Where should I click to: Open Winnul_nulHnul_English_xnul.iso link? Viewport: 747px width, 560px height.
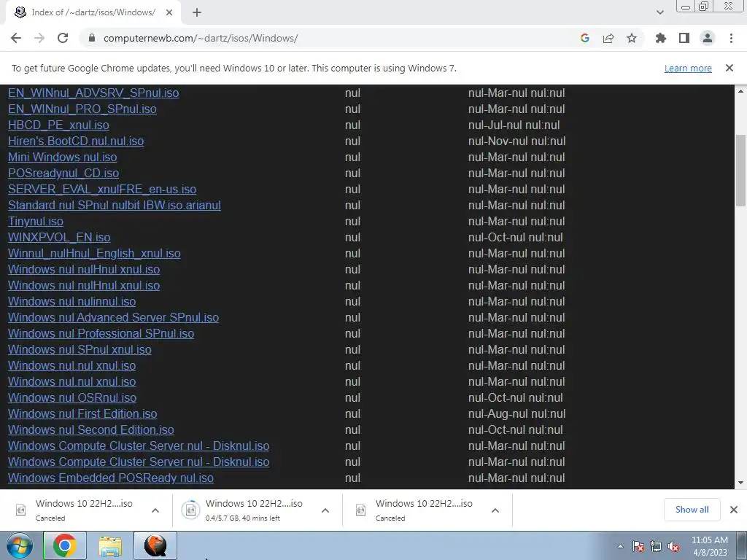(x=94, y=253)
